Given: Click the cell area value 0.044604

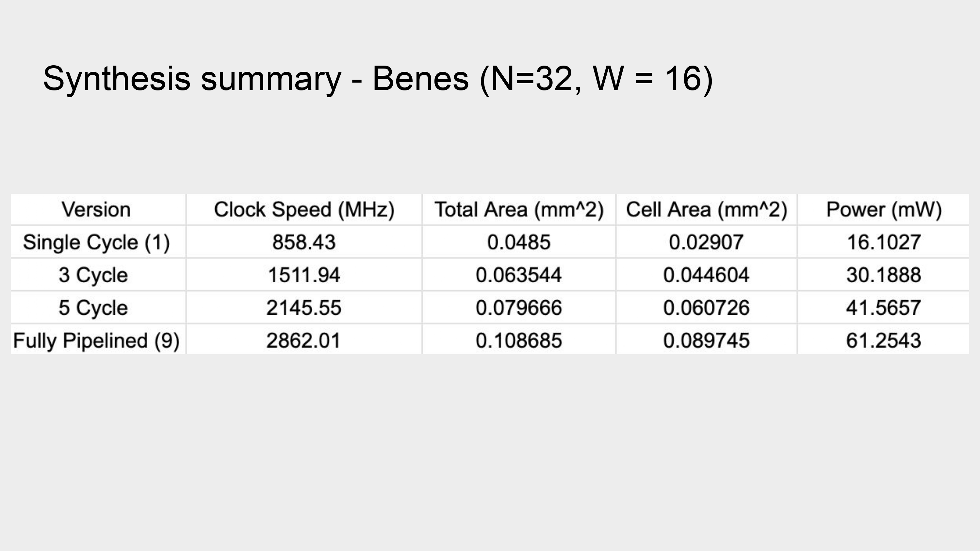Looking at the screenshot, I should [707, 275].
